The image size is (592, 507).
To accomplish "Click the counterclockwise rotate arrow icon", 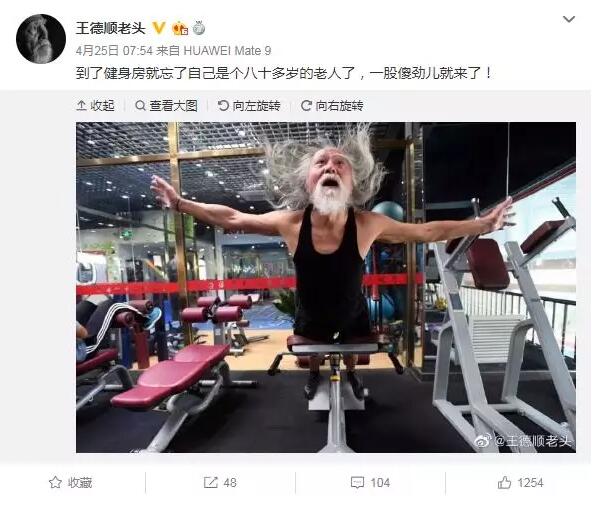I will tap(223, 106).
